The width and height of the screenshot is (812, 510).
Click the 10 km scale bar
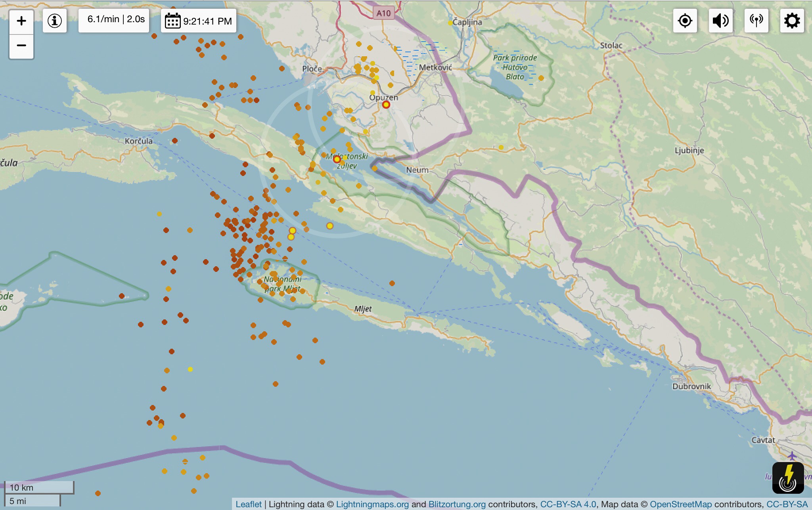[39, 487]
